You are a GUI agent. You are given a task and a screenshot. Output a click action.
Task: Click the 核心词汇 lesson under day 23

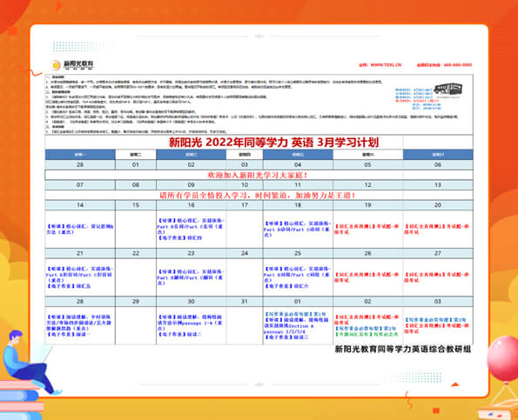pyautogui.click(x=191, y=277)
